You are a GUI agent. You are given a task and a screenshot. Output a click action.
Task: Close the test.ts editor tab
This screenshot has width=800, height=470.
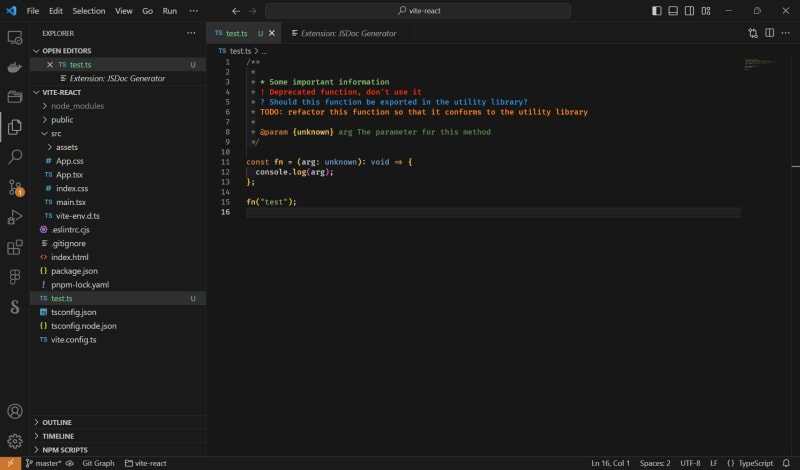coord(272,33)
